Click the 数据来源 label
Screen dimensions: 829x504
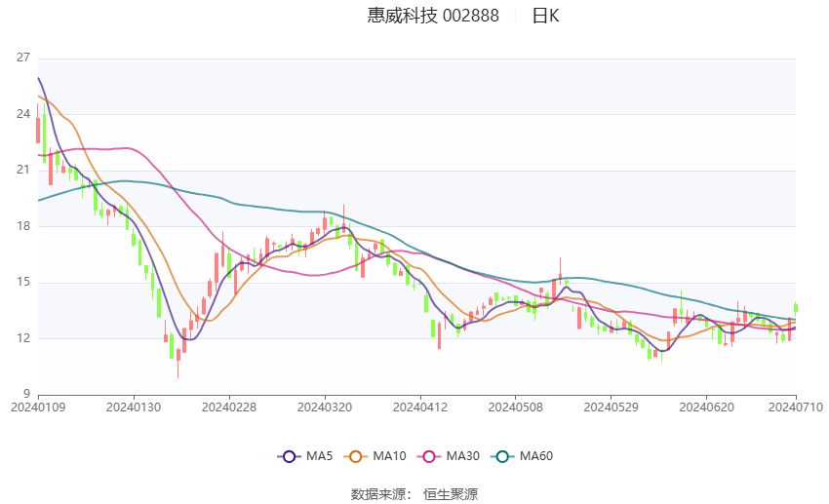point(378,494)
